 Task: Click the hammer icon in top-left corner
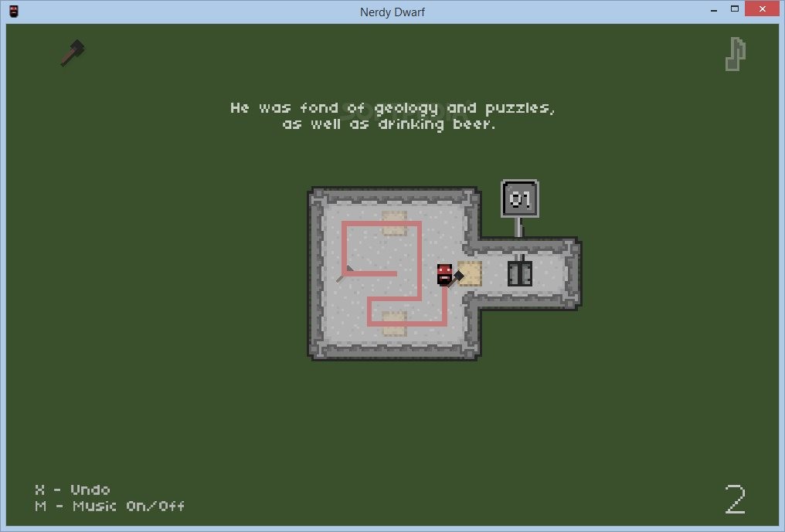pos(73,53)
